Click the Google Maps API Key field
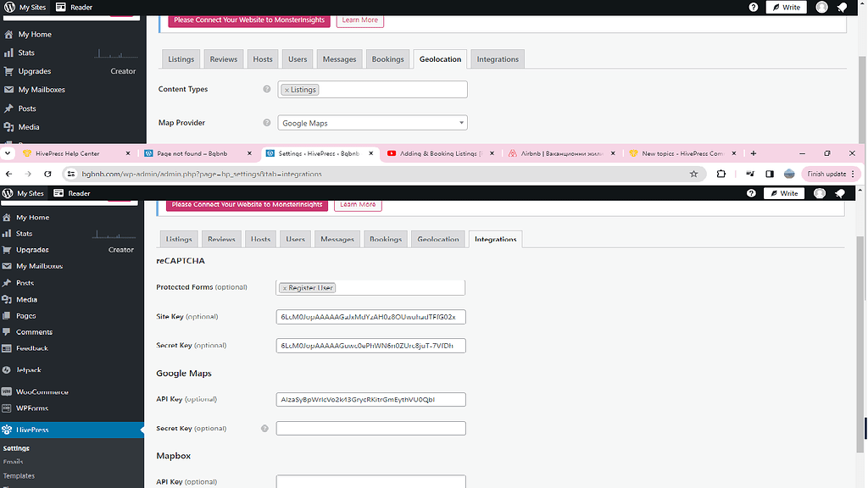Viewport: 868px width, 488px height. tap(371, 400)
